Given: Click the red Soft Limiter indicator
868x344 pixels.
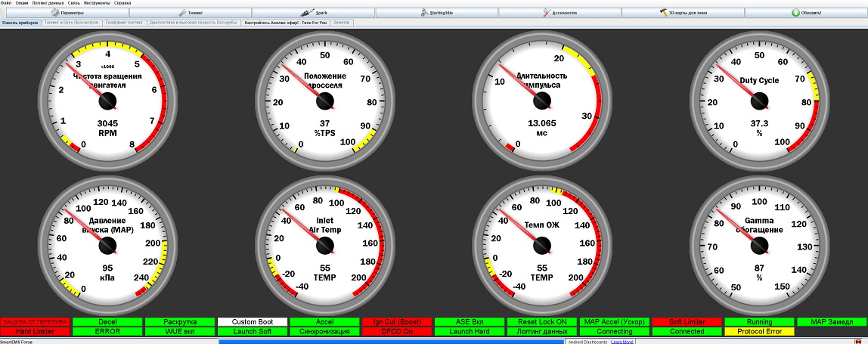Looking at the screenshot, I should [687, 322].
